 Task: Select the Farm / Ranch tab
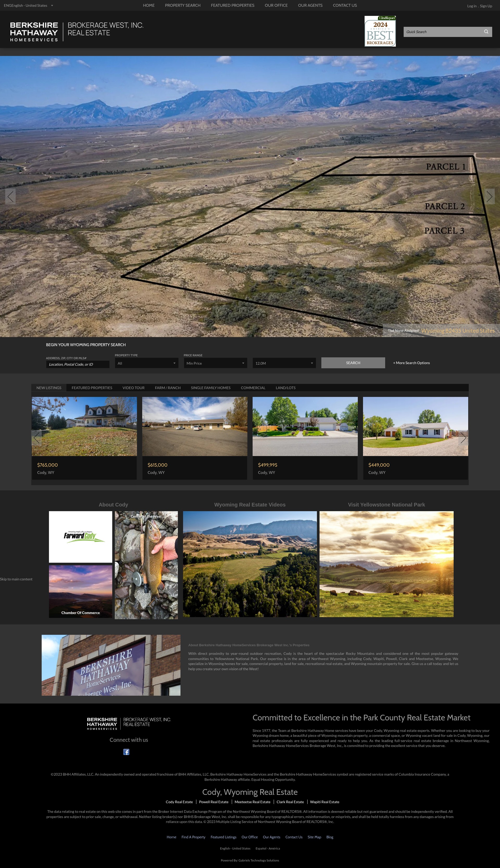[x=168, y=388]
